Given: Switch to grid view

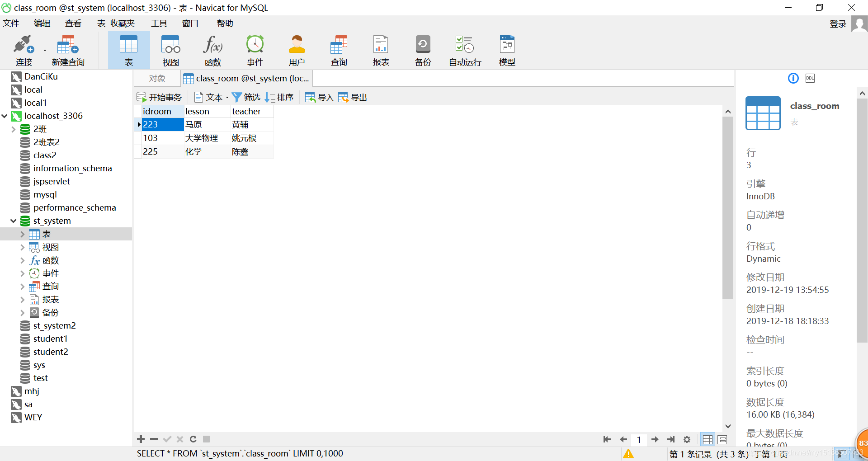Looking at the screenshot, I should point(708,439).
